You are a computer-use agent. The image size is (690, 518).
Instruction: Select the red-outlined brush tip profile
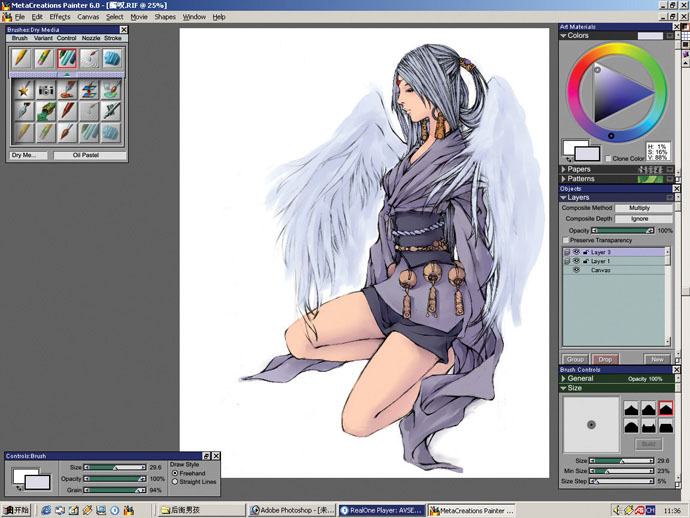[x=666, y=408]
